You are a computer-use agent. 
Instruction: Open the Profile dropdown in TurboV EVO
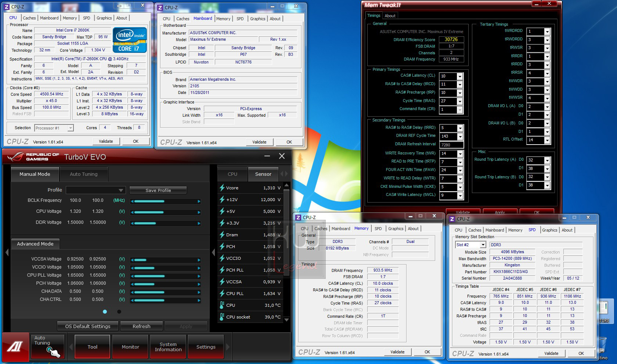96,190
